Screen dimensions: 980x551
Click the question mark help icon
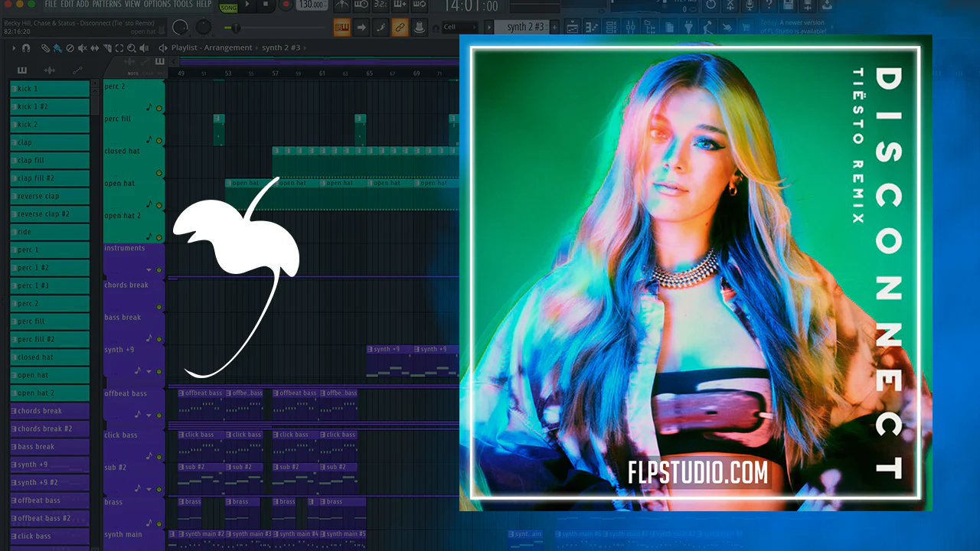(768, 5)
